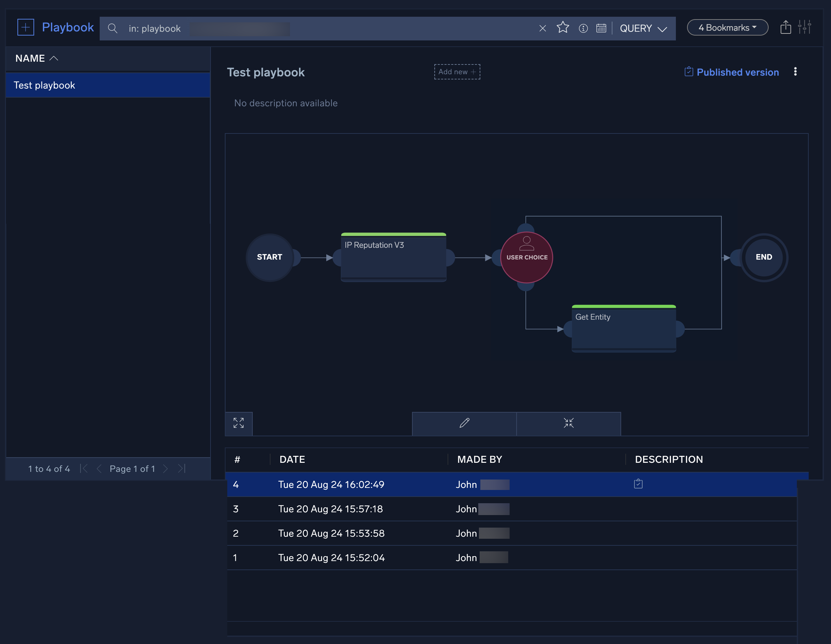Click the edit pencil icon on canvas
Screen dimensions: 831x644
point(464,423)
